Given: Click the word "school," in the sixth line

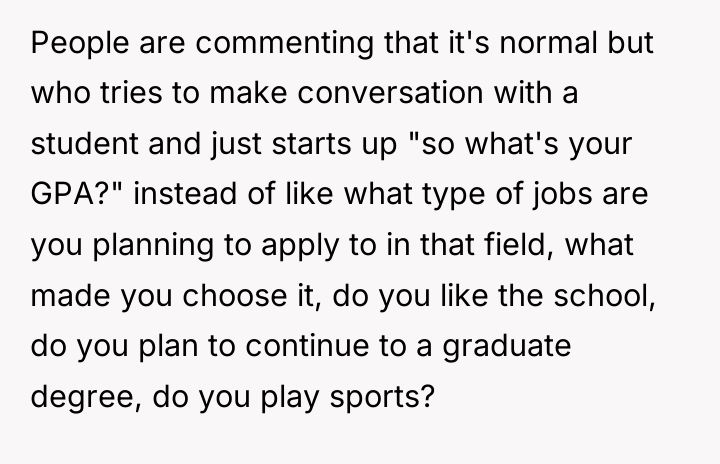Looking at the screenshot, I should [x=604, y=296].
